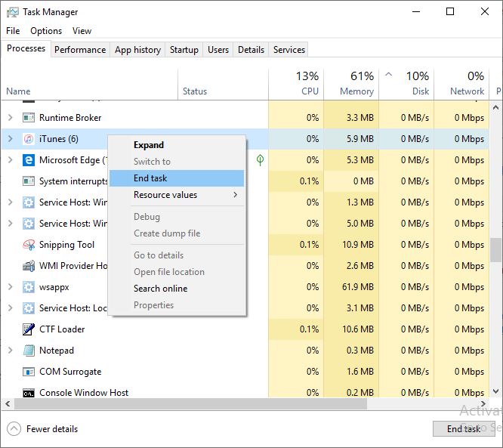Click the Snipping Tool scissors icon
The height and width of the screenshot is (448, 503).
(29, 245)
